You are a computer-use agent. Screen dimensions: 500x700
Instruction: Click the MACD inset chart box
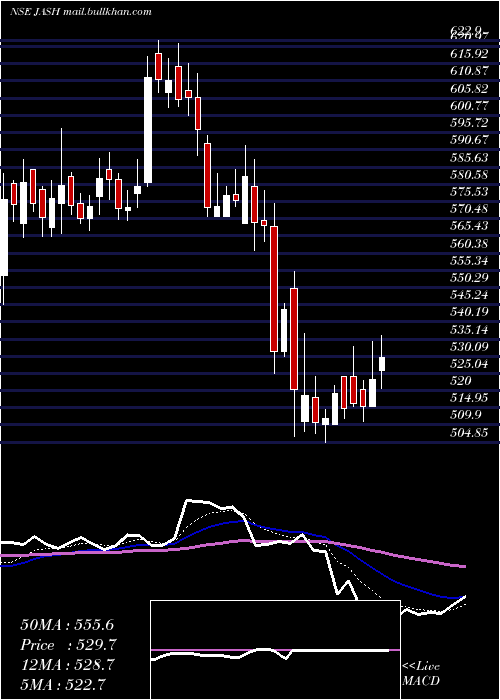[275, 650]
